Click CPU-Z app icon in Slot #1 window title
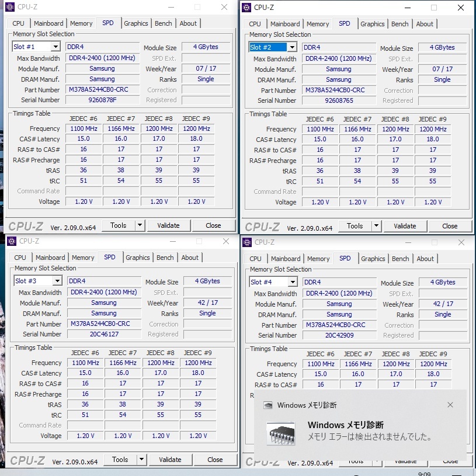This screenshot has height=476, width=476. click(x=10, y=7)
